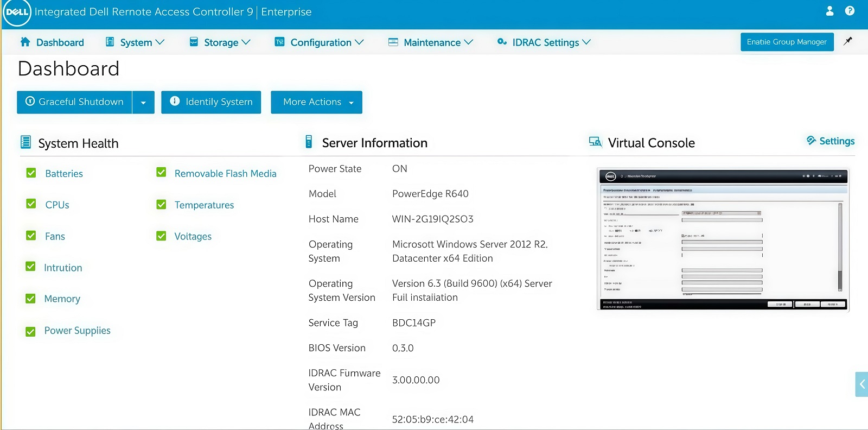Screen dimensions: 868x430
Task: Click the Dashboard home icon
Action: (25, 42)
